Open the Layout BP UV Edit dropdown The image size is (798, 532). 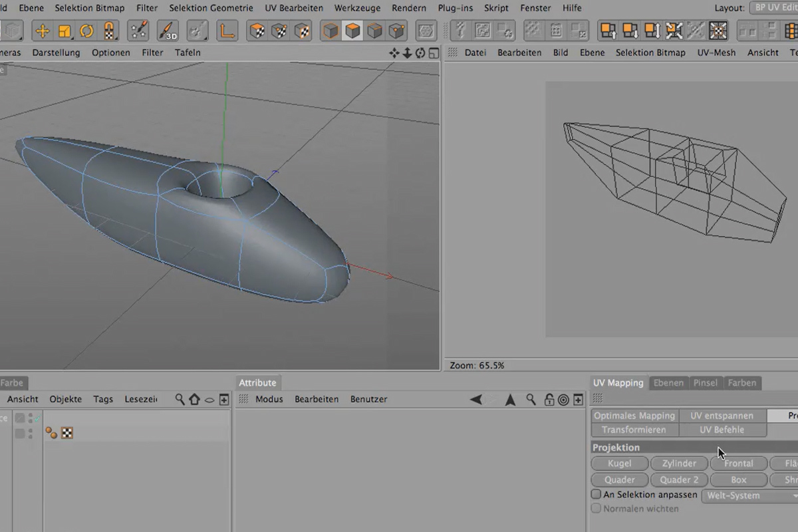point(773,8)
